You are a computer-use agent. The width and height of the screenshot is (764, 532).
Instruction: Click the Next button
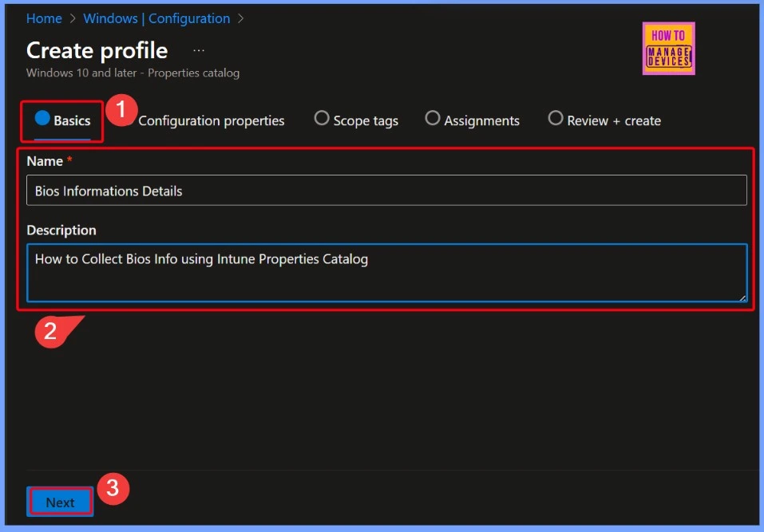click(x=60, y=502)
